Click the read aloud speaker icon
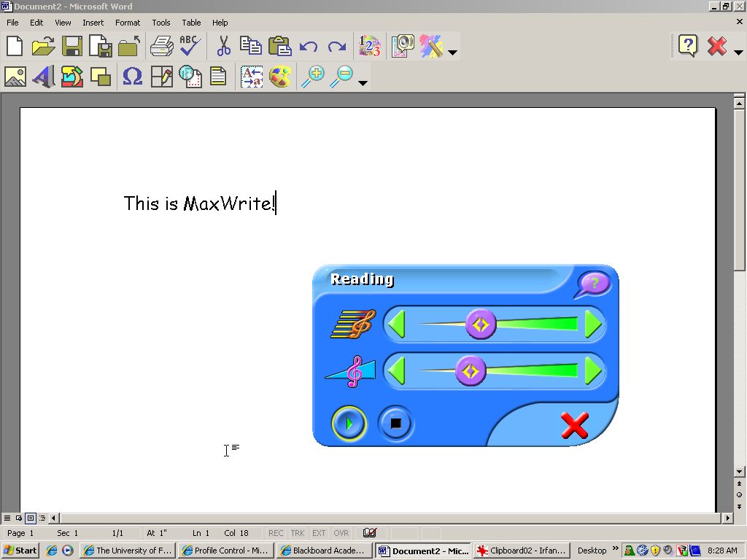 click(403, 47)
